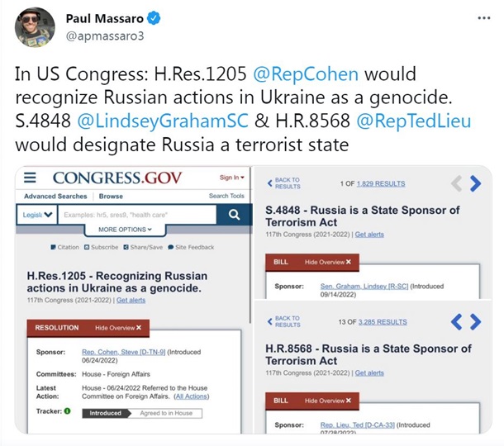The height and width of the screenshot is (446, 504).
Task: Open Share/Save option
Action: coord(142,247)
